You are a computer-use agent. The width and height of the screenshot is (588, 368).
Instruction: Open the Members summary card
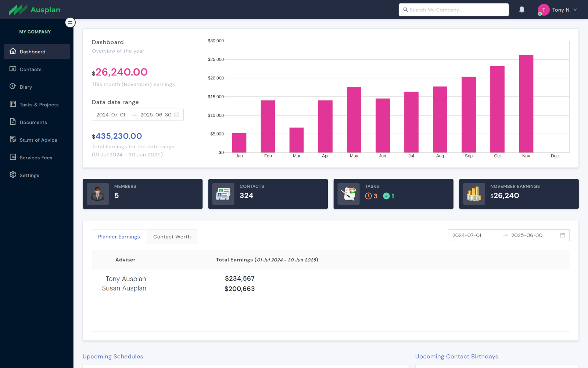(x=143, y=194)
